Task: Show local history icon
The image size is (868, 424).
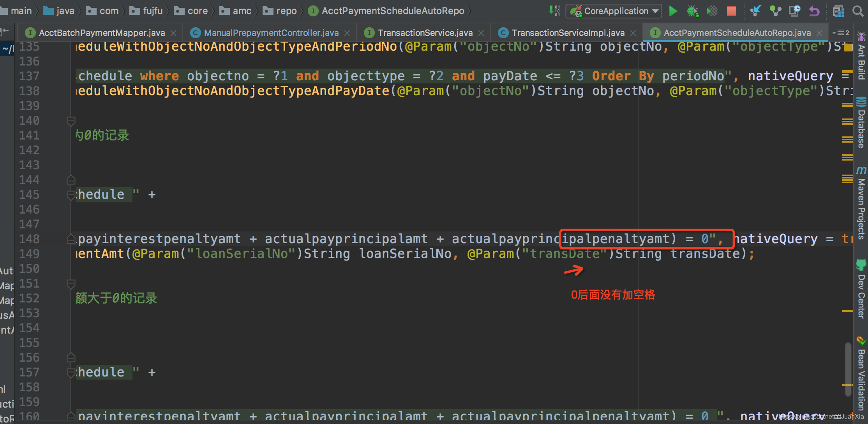Action: (x=794, y=11)
